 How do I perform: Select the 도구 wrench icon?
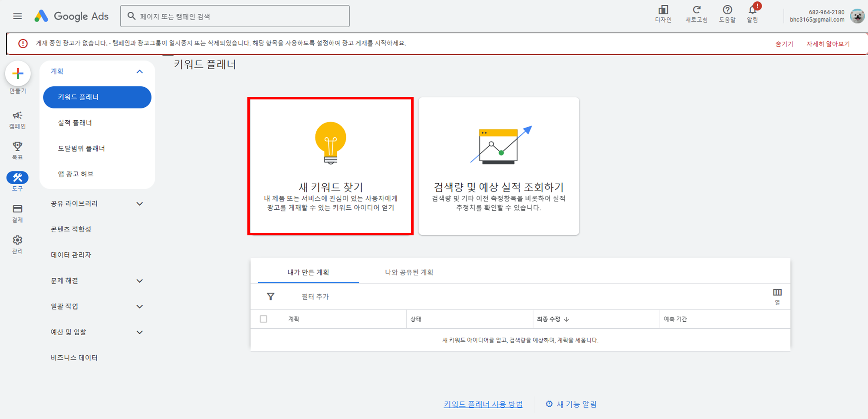pyautogui.click(x=17, y=177)
